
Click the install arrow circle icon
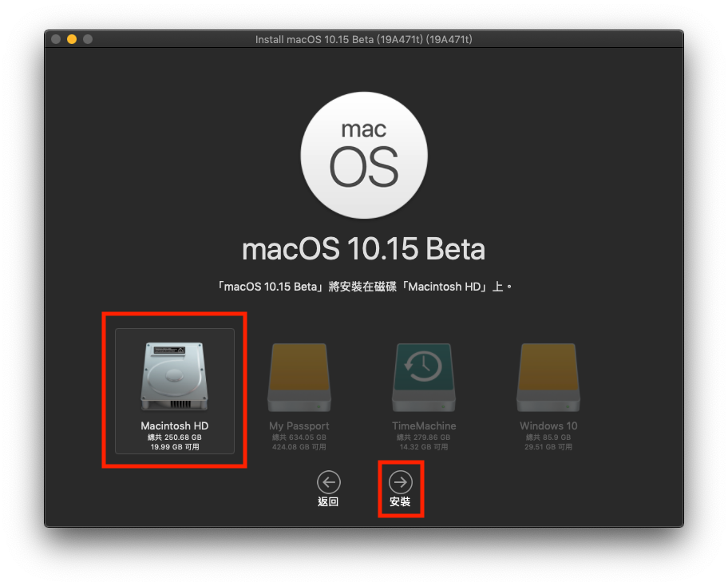[x=401, y=482]
